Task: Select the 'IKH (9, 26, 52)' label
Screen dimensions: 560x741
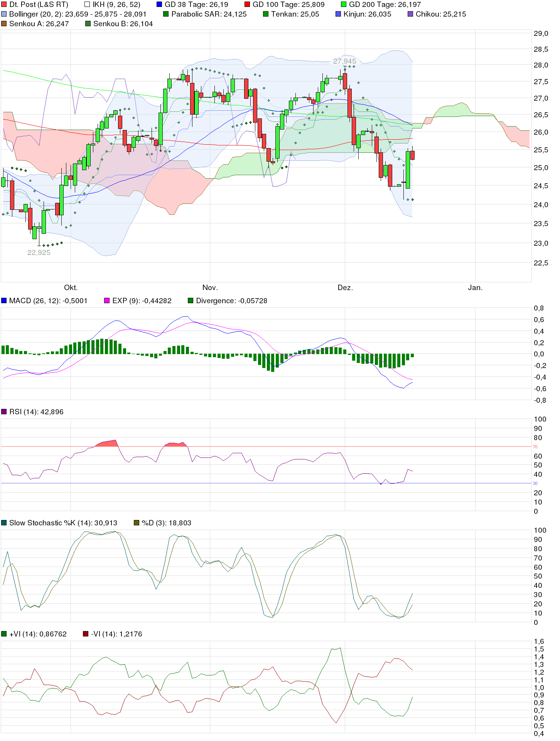Action: click(116, 5)
